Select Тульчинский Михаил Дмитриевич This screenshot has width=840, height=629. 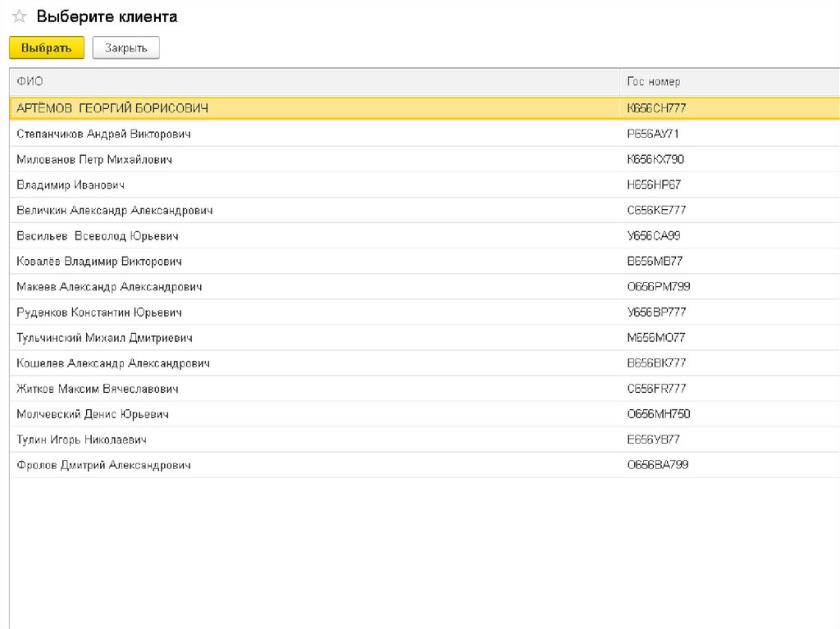104,338
